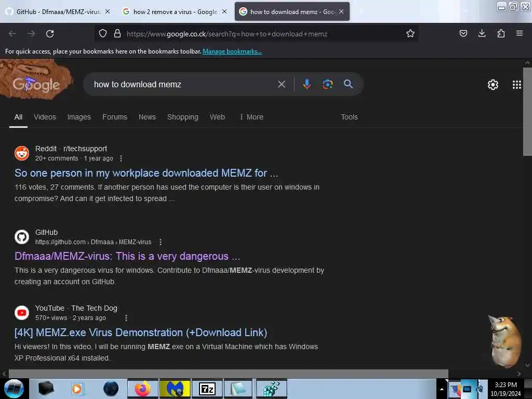This screenshot has height=399, width=532.
Task: Close the 'how to download memz' tab
Action: (x=341, y=11)
